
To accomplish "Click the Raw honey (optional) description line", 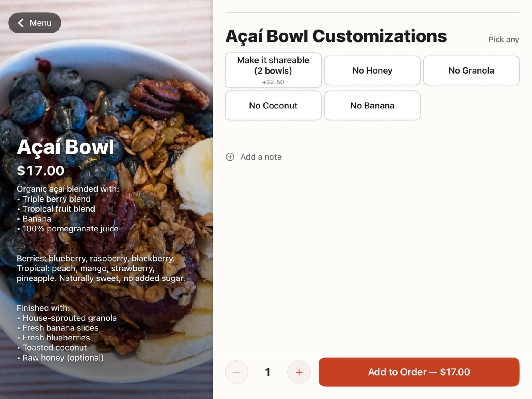I will (x=63, y=358).
